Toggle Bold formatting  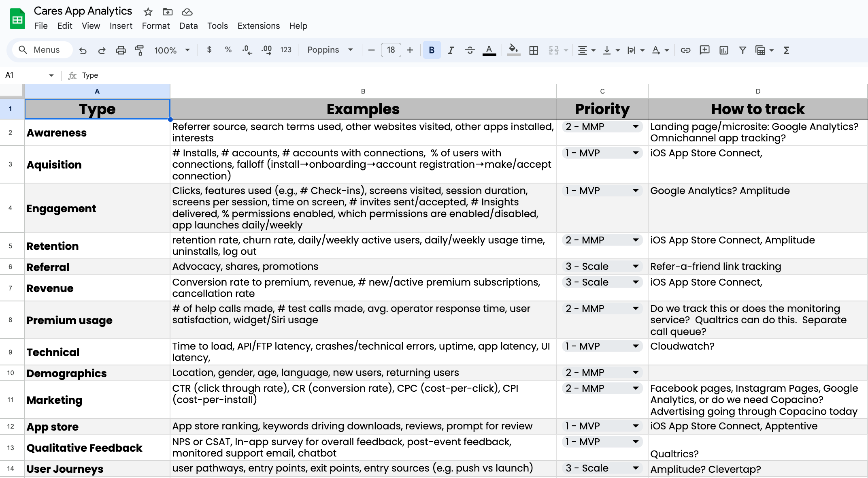[x=432, y=50]
